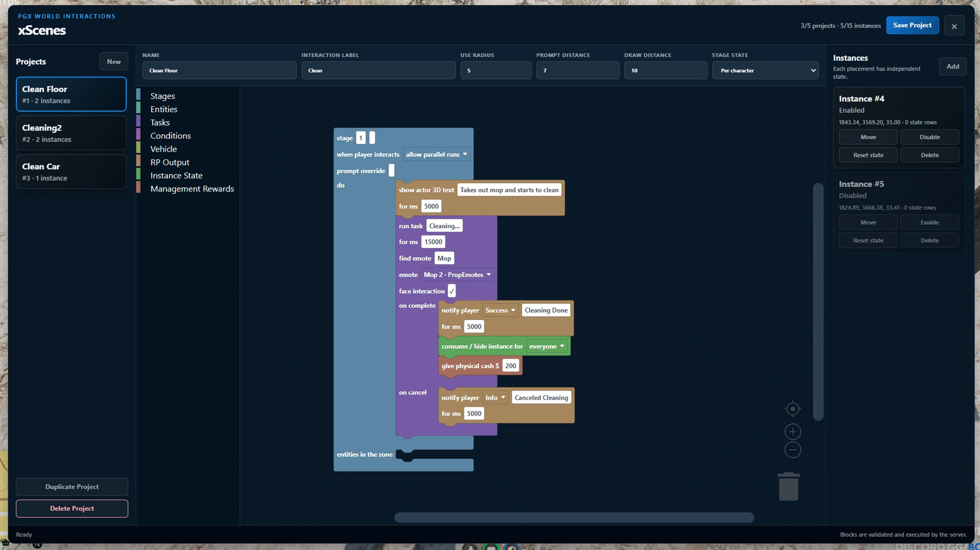Click the 'Instance #4' title
Viewport: 980px width, 550px height.
(x=862, y=98)
